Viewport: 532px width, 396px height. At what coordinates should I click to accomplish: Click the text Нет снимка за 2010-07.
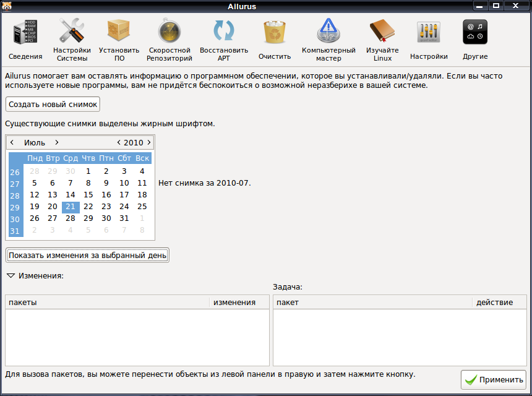click(205, 183)
